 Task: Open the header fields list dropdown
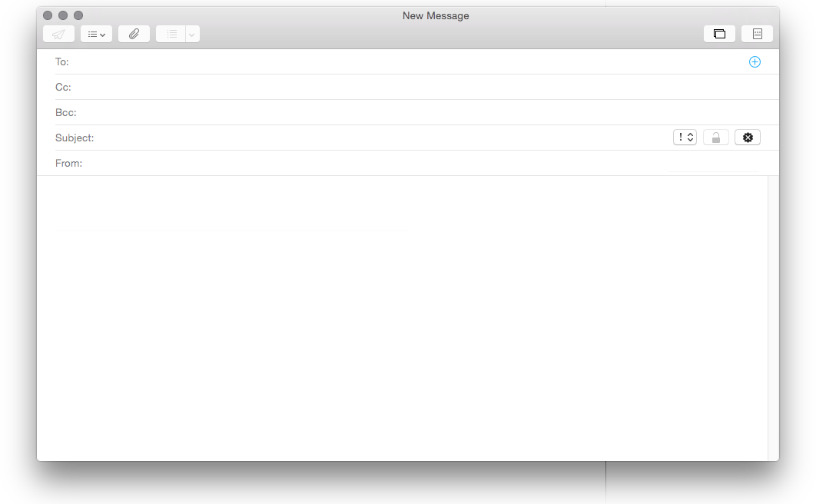pyautogui.click(x=96, y=35)
